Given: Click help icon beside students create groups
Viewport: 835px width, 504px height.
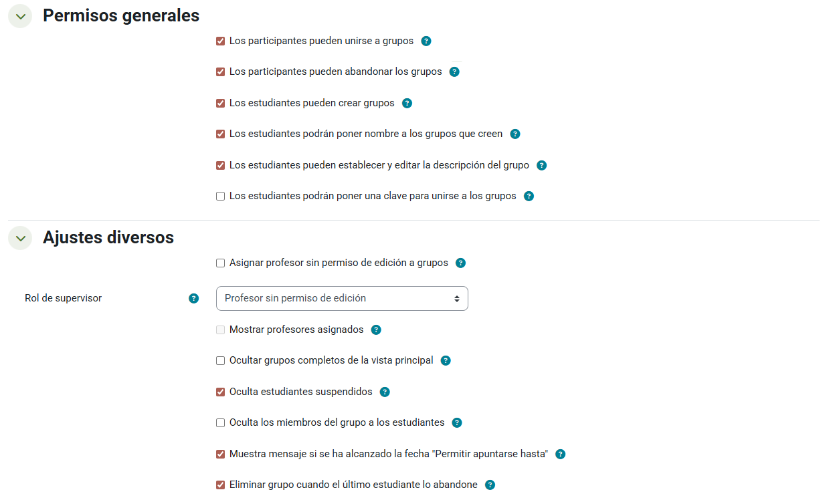Looking at the screenshot, I should [x=407, y=103].
